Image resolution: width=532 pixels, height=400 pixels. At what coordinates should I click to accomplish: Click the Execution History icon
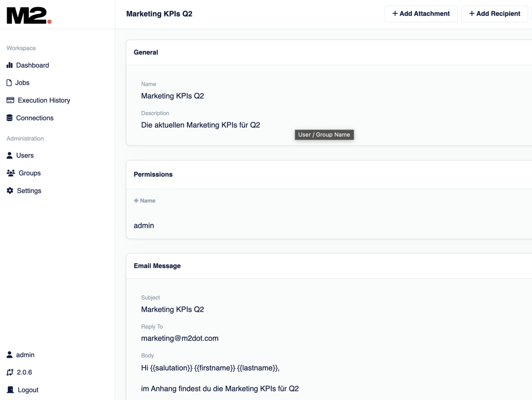pyautogui.click(x=9, y=100)
